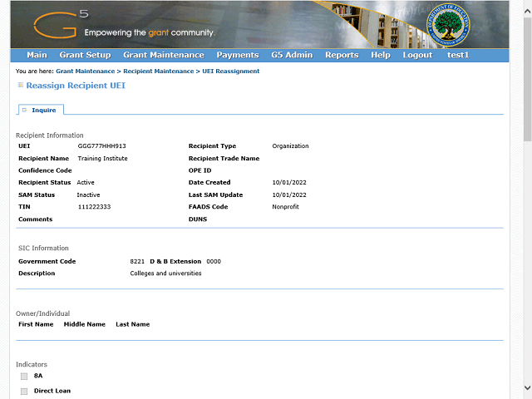Follow Recipient Maintenance breadcrumb link
The image size is (532, 399).
point(159,71)
